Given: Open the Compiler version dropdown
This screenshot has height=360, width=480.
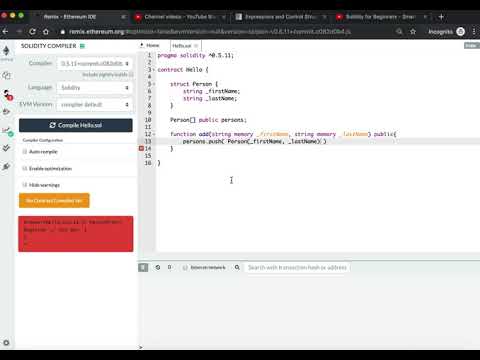Looking at the screenshot, I should tap(95, 63).
